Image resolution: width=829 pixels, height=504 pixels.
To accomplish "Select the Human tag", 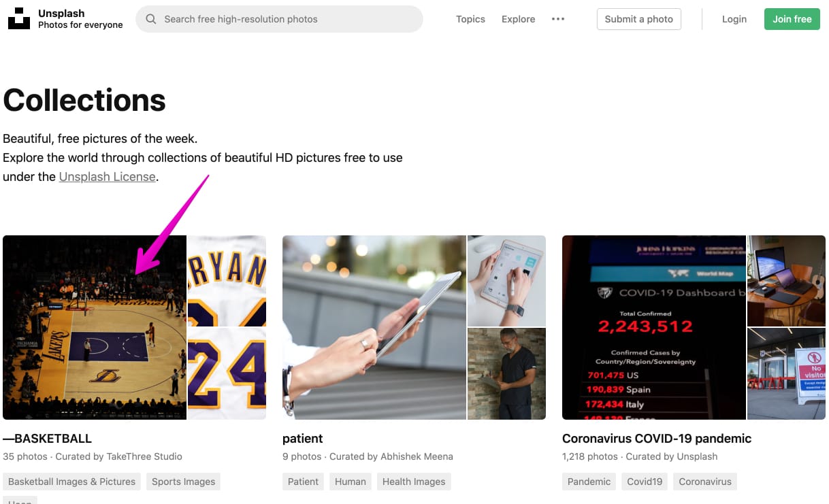I will click(x=351, y=482).
